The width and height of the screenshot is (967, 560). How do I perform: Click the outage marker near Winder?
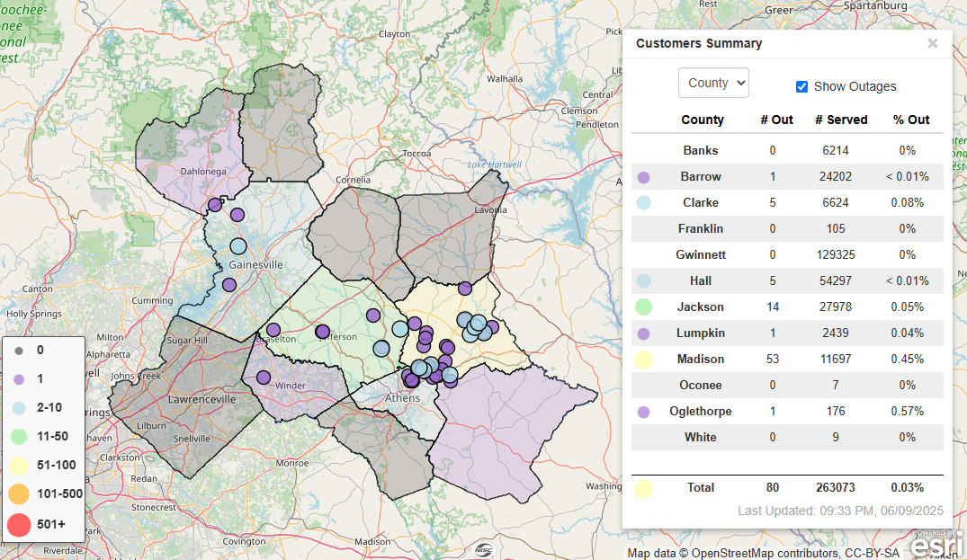[263, 378]
